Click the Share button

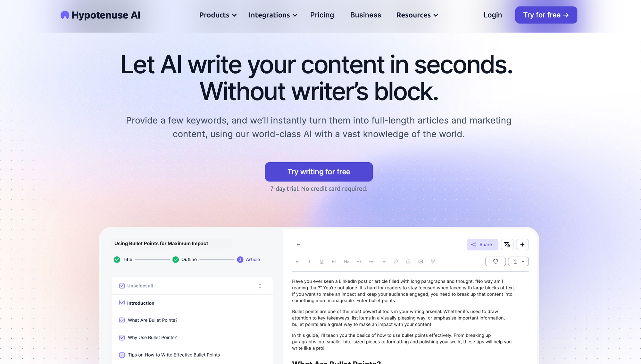point(481,244)
